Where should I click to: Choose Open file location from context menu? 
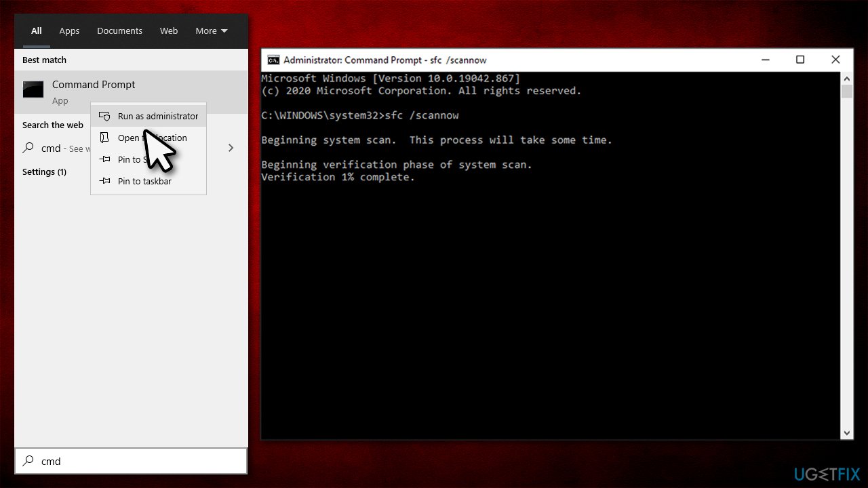pyautogui.click(x=149, y=138)
